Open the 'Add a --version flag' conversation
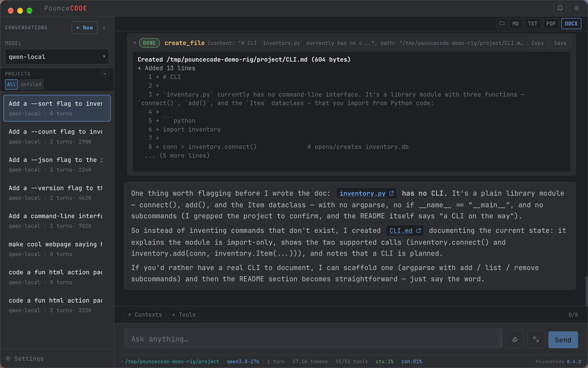The image size is (588, 368). click(57, 192)
